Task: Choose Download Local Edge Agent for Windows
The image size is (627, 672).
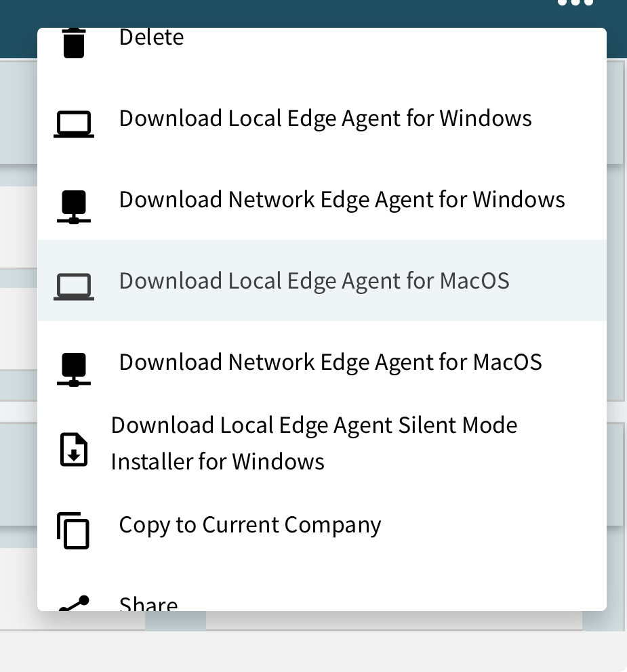Action: (x=325, y=119)
